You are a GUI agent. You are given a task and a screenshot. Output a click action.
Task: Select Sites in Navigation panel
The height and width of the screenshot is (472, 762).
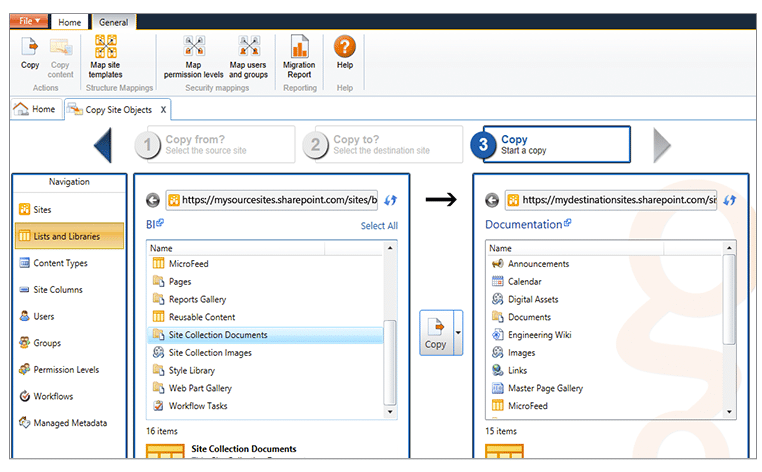tap(69, 210)
